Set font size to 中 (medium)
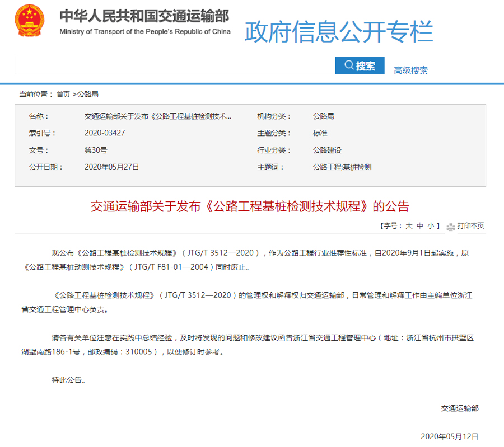Image resolution: width=504 pixels, height=447 pixels. (419, 226)
